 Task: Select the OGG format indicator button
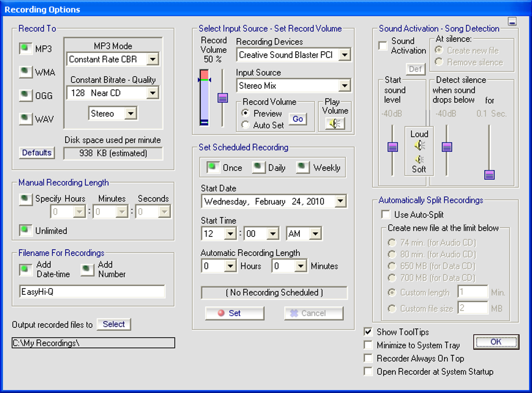point(26,96)
